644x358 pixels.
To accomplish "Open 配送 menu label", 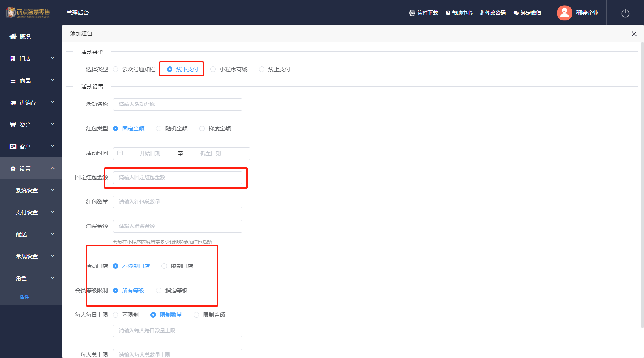I will click(x=21, y=235).
